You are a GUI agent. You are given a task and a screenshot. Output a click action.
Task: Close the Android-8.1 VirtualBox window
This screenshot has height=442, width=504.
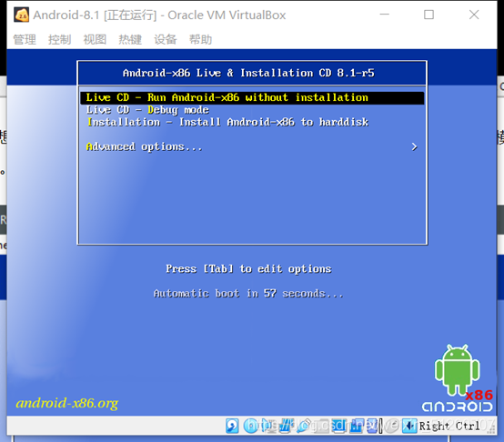click(x=474, y=15)
